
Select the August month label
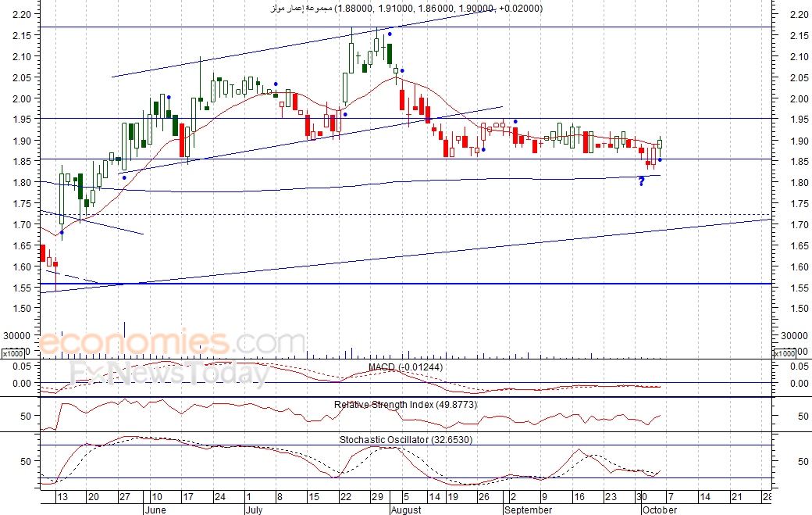[x=406, y=510]
